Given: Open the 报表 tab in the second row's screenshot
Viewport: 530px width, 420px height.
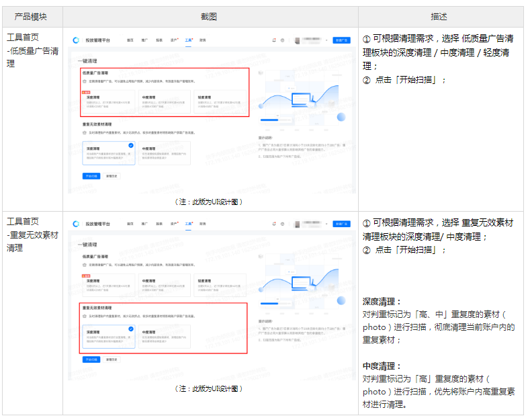Looking at the screenshot, I should click(159, 223).
